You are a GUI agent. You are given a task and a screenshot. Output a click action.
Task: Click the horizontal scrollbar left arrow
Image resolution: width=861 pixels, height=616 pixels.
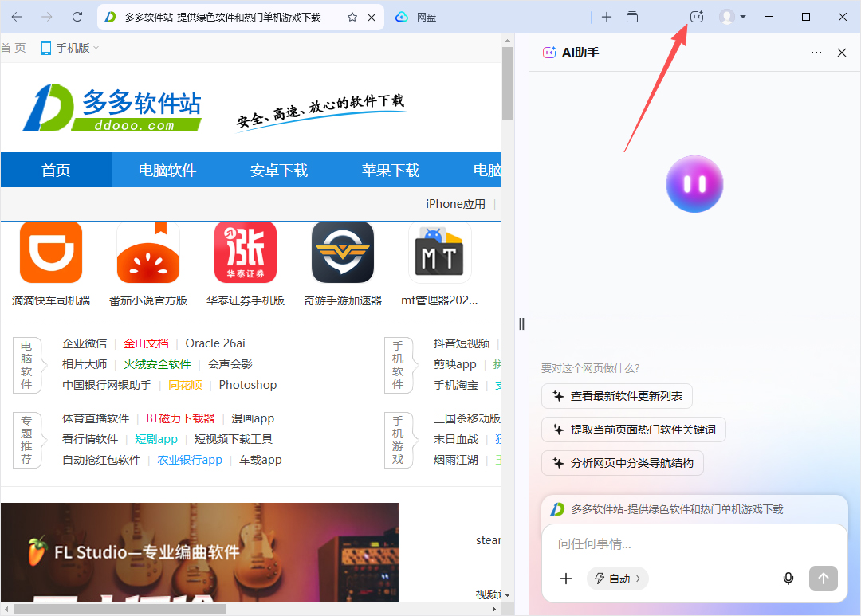point(6,610)
